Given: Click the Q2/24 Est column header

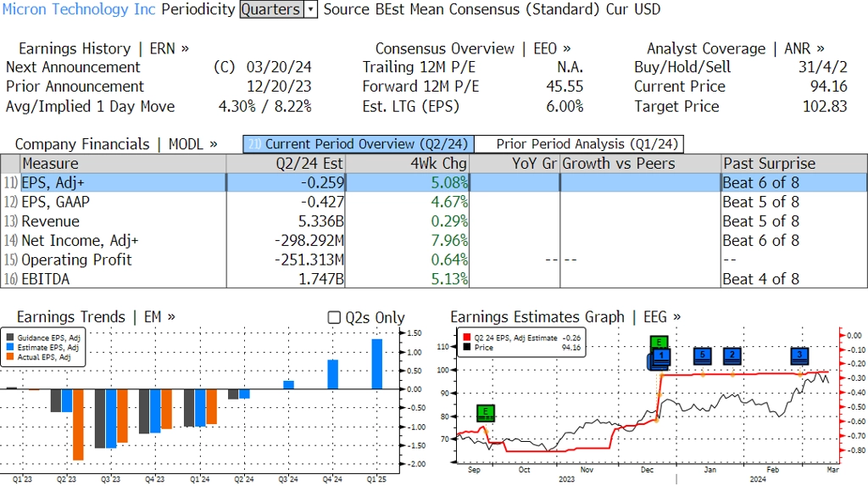Looking at the screenshot, I should [x=286, y=164].
